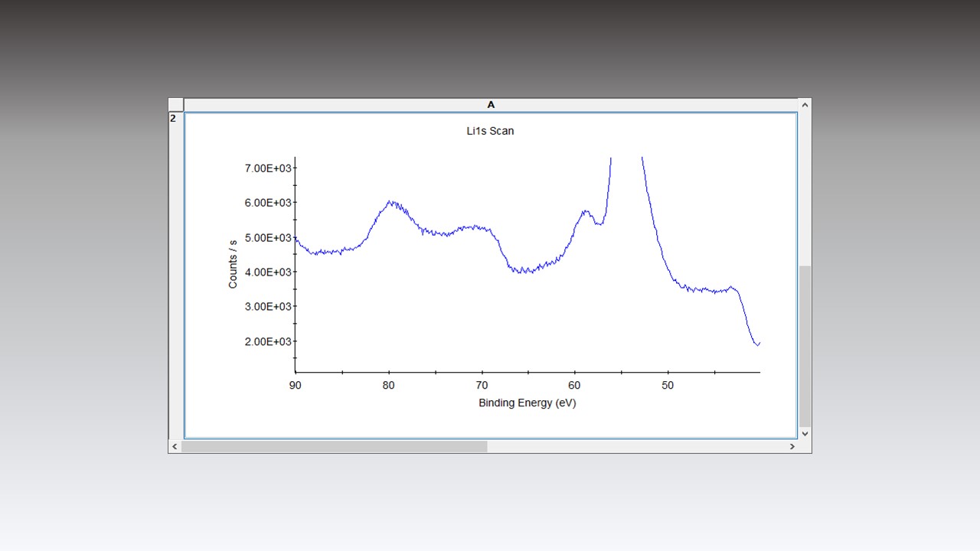Select row header 2

(173, 118)
